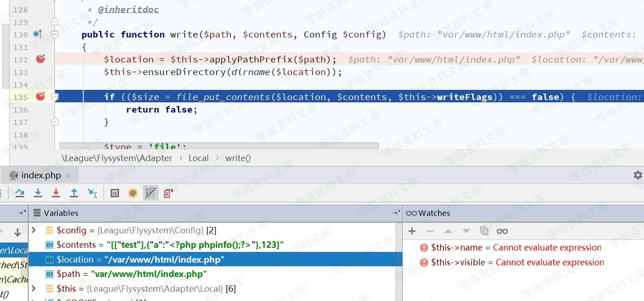644x301 pixels.
Task: Toggle sort values alphabetically button
Action: coord(150,193)
